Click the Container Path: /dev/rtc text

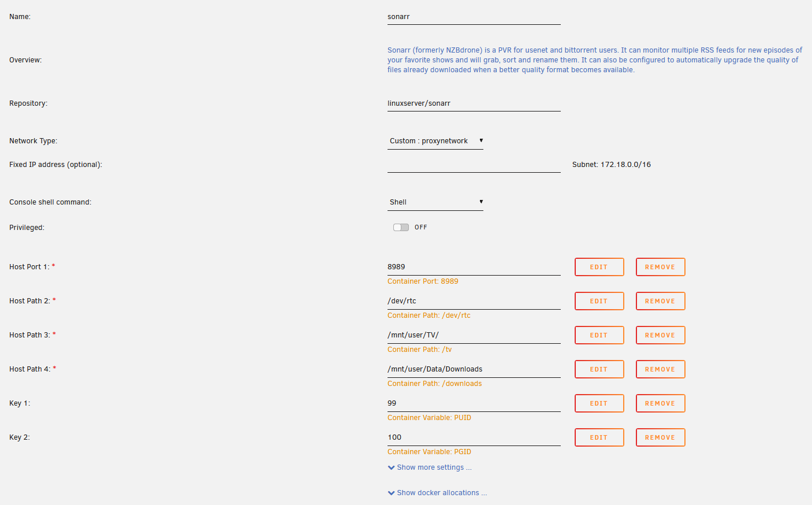(429, 315)
